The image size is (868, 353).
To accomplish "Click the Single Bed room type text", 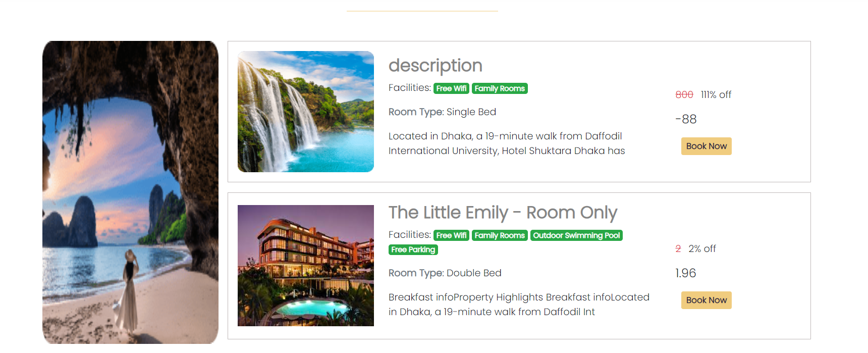I will (471, 112).
